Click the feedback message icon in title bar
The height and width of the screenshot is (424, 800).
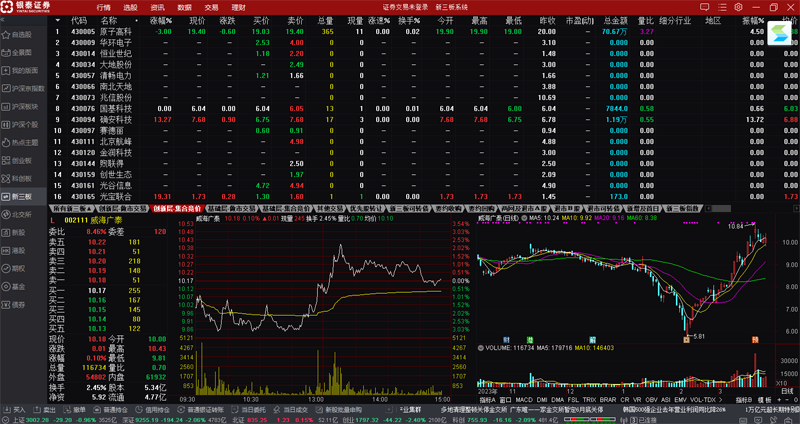click(x=705, y=7)
